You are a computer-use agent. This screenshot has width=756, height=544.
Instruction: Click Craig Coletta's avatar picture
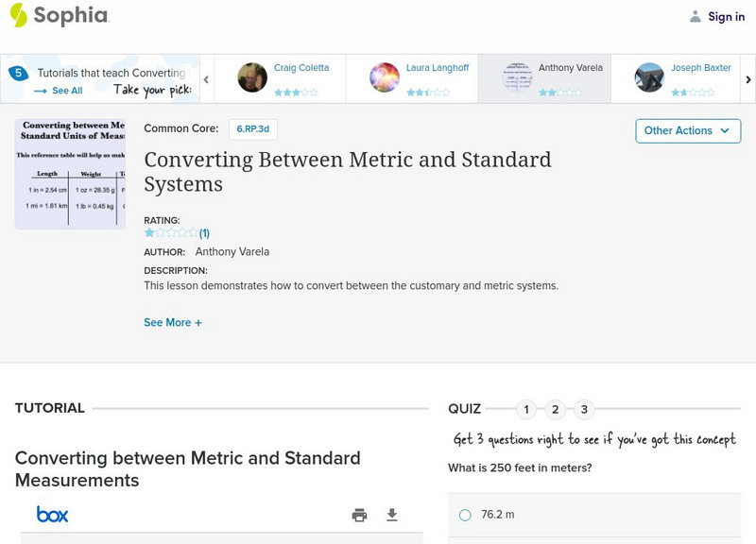(252, 77)
